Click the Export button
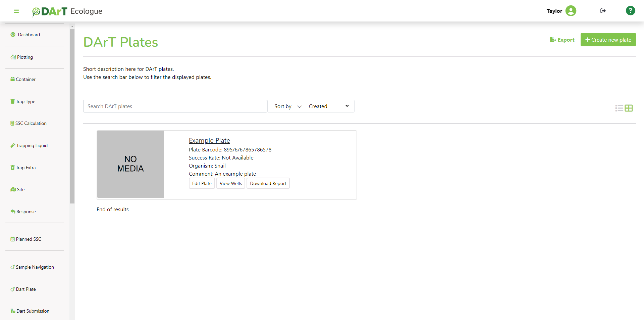This screenshot has height=320, width=644. [562, 40]
